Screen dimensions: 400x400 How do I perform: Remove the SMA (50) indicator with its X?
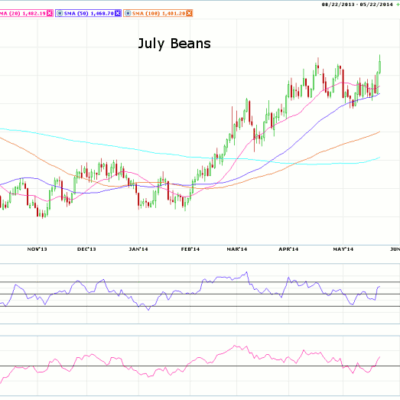point(118,13)
